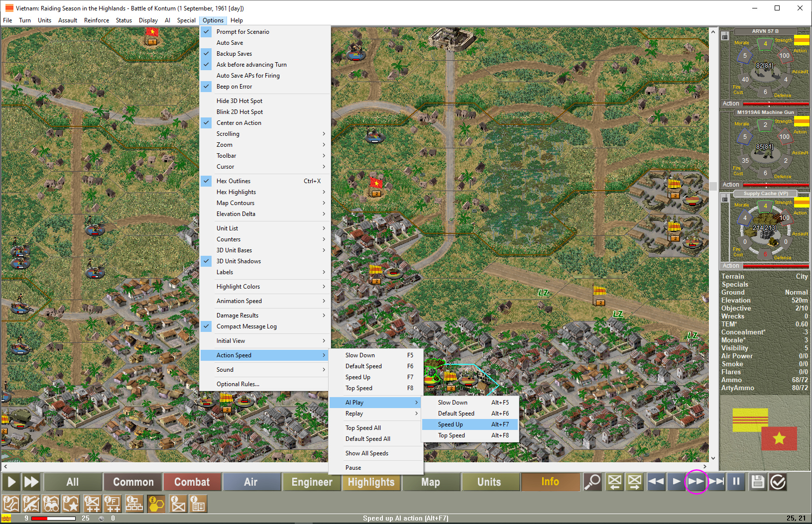Open the book manual info icon
This screenshot has height=524, width=812.
pos(198,504)
